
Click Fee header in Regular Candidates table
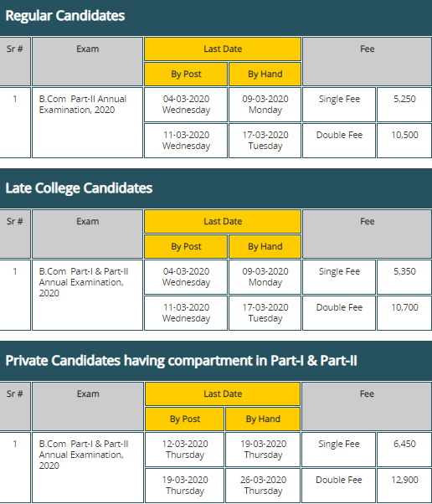[x=367, y=61]
